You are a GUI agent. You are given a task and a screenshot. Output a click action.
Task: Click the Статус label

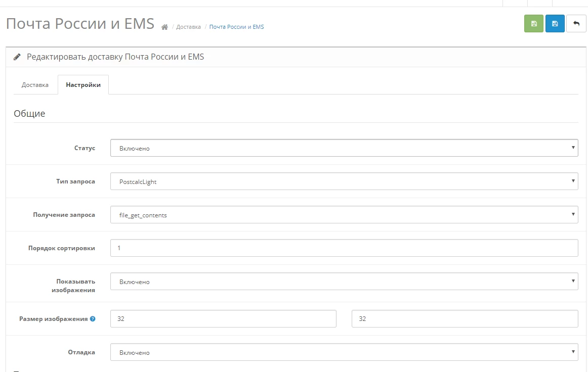click(x=85, y=148)
